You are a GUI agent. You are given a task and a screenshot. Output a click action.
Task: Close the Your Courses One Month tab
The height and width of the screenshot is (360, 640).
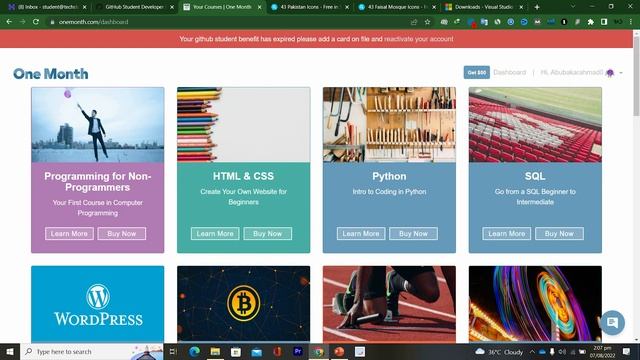259,7
